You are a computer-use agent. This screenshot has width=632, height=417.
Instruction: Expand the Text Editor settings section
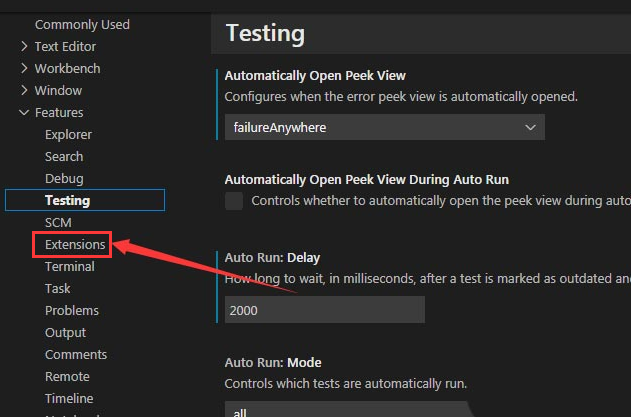point(24,47)
